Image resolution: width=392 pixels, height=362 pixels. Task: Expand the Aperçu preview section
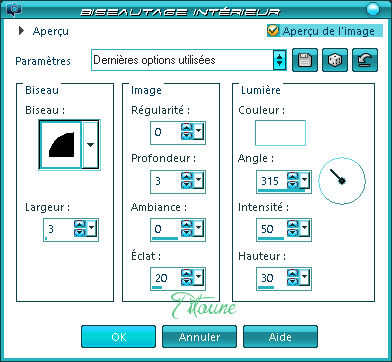[x=22, y=31]
